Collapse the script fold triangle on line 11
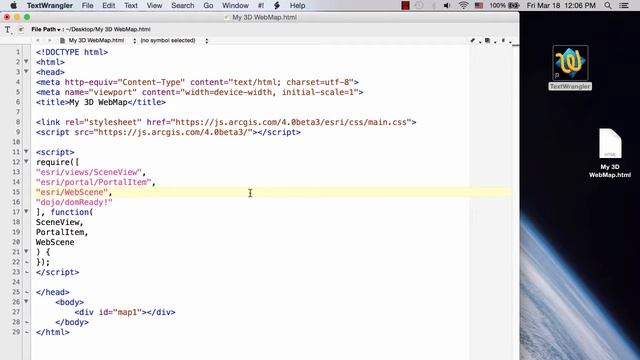Screen dimensions: 640x360 pyautogui.click(x=26, y=151)
